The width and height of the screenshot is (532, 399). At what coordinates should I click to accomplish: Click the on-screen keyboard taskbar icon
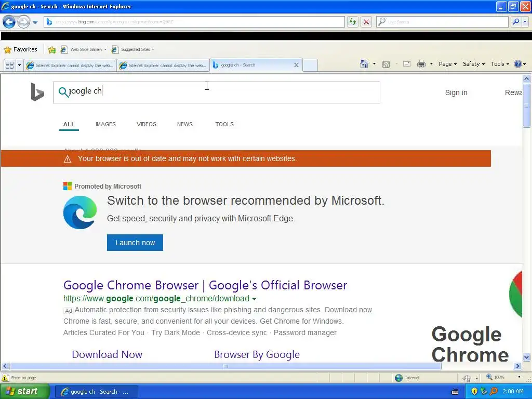[x=455, y=392]
